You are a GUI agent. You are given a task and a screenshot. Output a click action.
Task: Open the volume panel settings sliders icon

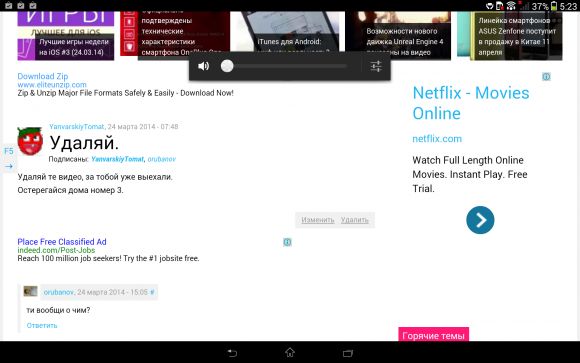pos(376,67)
